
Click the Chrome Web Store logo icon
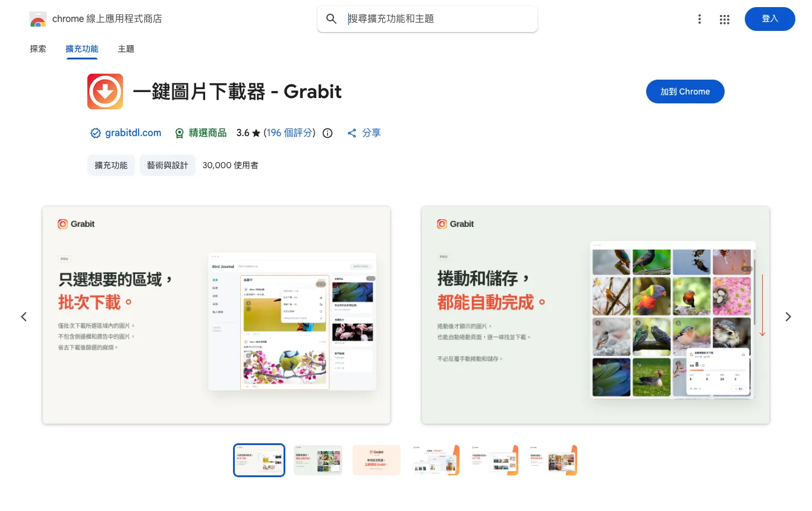point(38,19)
